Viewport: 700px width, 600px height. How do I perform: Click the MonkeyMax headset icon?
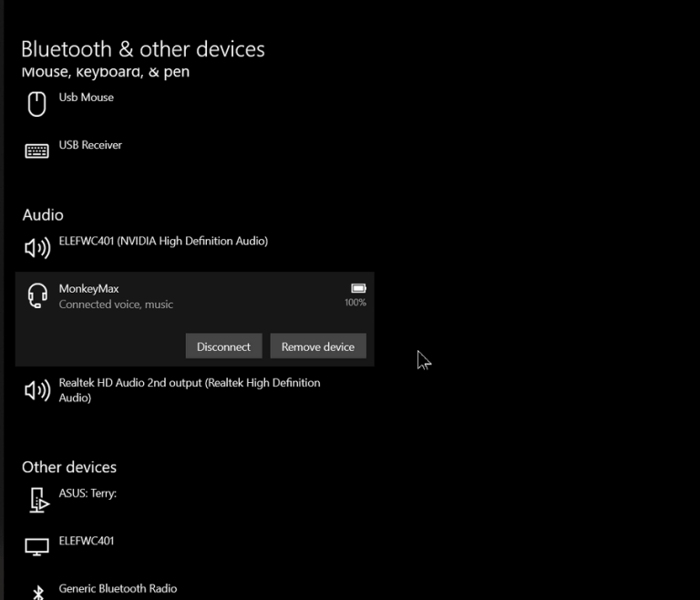click(x=37, y=295)
